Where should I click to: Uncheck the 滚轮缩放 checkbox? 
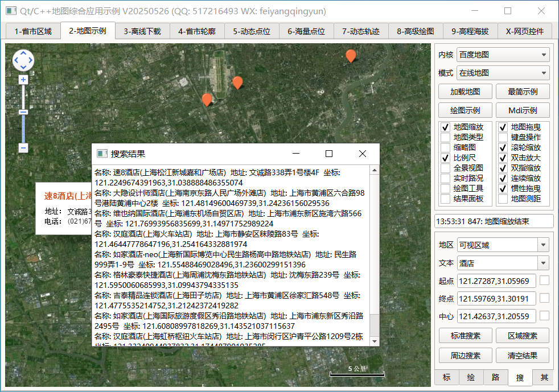(x=503, y=147)
